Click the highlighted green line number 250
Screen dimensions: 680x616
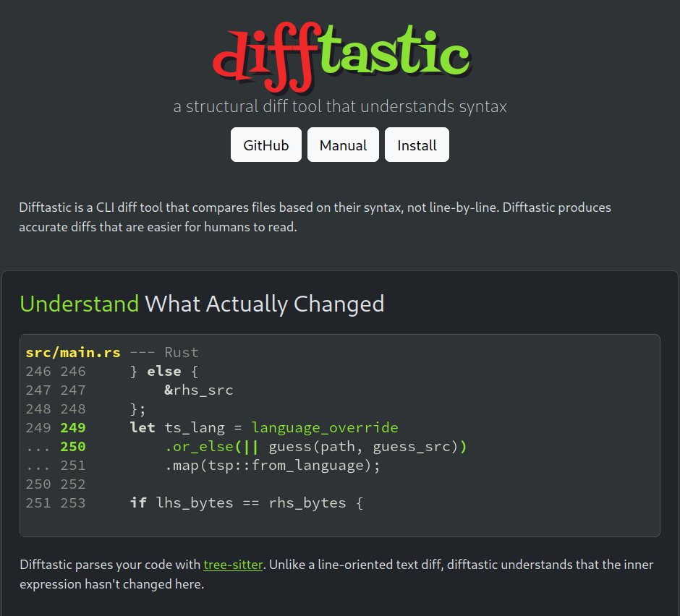coord(73,447)
